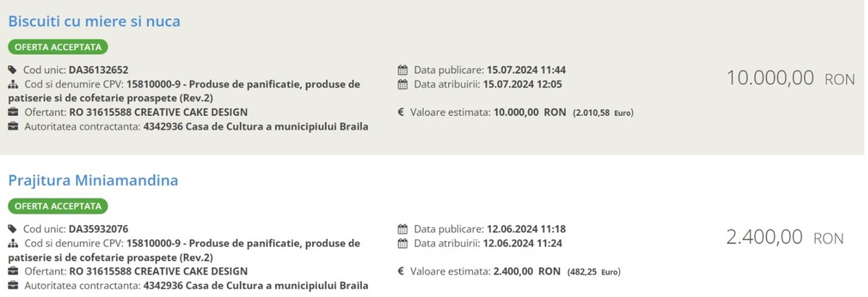868x297 pixels.
Task: Click the calendar icon for Data atribuirii 15.07.2024 12:05
Action: coord(403,85)
